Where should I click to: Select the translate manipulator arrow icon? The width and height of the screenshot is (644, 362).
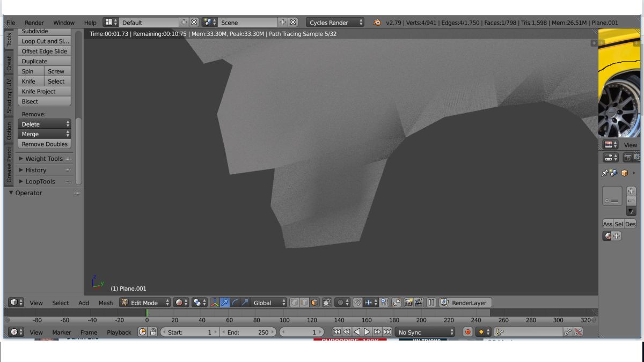224,302
